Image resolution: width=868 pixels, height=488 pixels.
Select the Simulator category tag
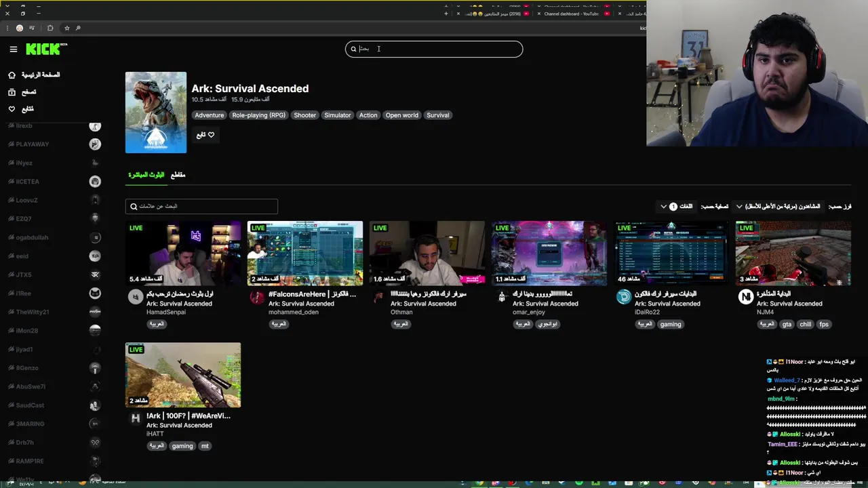(x=338, y=115)
